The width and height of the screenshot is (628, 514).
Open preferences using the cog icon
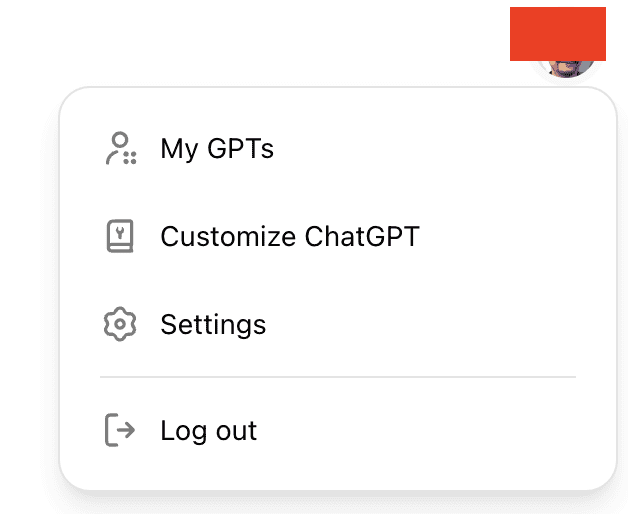coord(120,324)
